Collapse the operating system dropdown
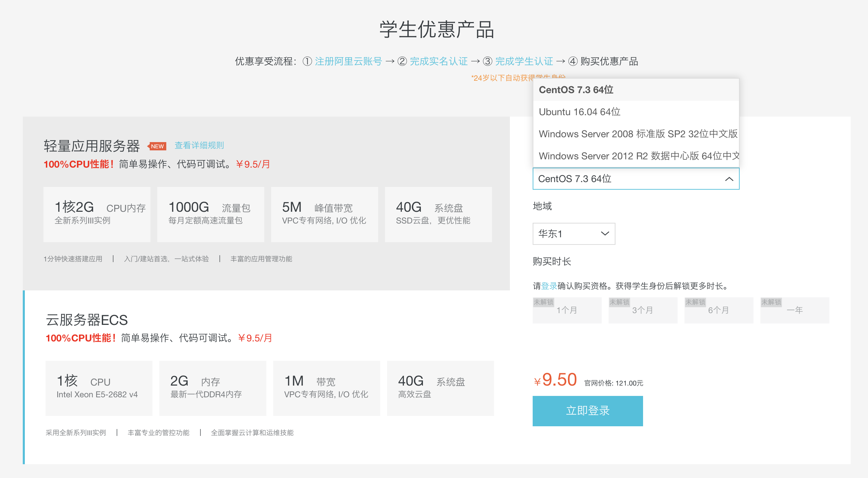Viewport: 868px width, 478px height. point(729,179)
